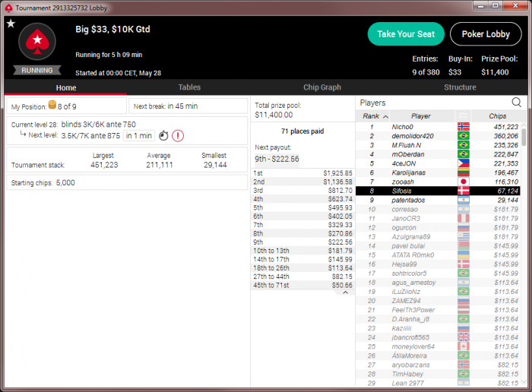Click the Total prize pool $11,400.00 value
The height and width of the screenshot is (392, 532).
(274, 115)
